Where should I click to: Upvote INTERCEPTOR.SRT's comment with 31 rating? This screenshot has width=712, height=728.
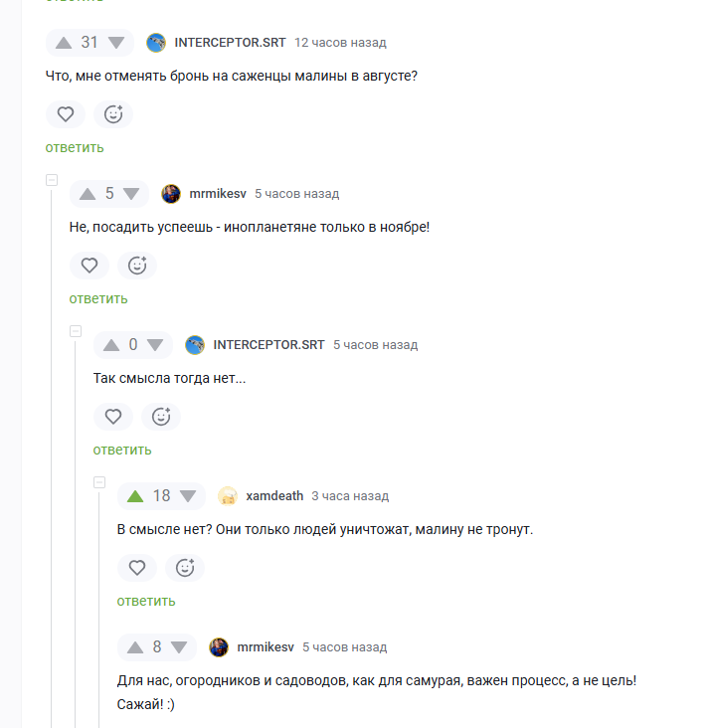[x=64, y=43]
